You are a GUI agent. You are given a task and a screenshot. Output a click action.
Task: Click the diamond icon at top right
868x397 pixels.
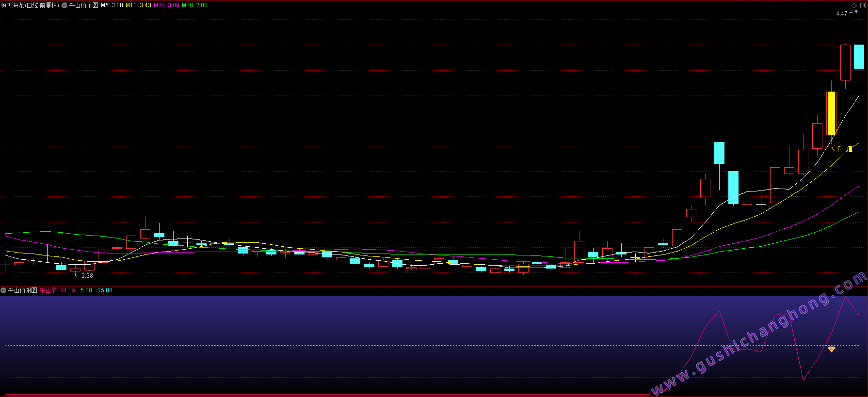click(x=854, y=5)
